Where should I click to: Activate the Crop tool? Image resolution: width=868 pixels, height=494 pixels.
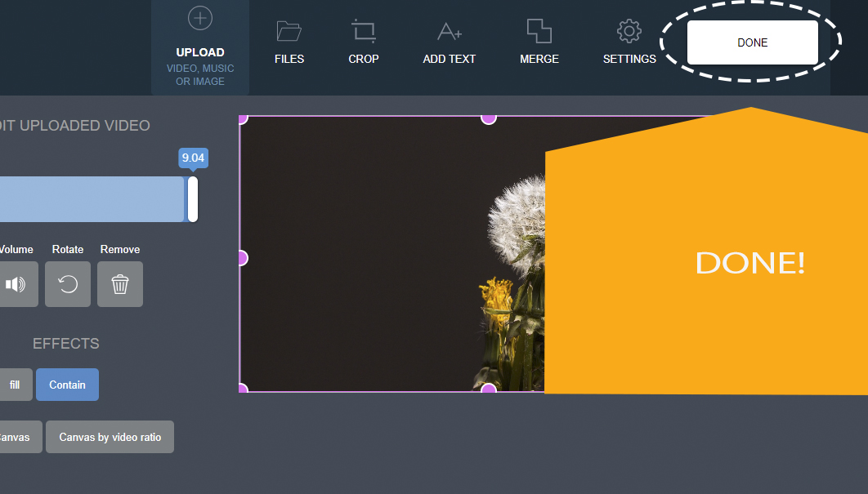pyautogui.click(x=363, y=37)
